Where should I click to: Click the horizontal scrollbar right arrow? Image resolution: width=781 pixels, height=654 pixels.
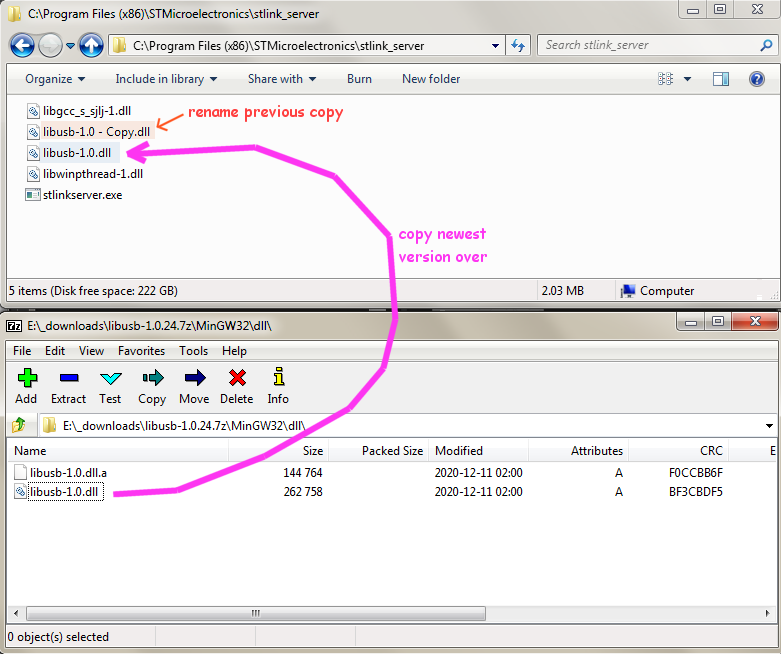click(x=768, y=613)
